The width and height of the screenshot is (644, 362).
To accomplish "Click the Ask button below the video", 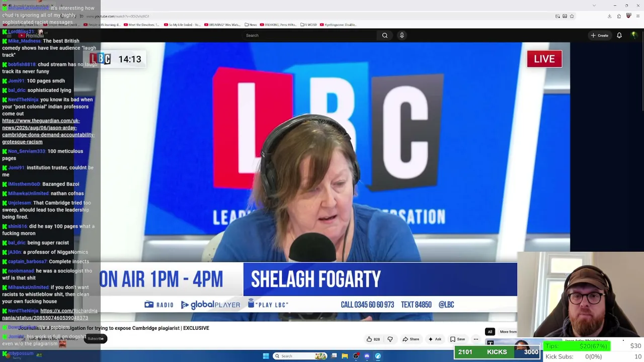I will (x=435, y=339).
